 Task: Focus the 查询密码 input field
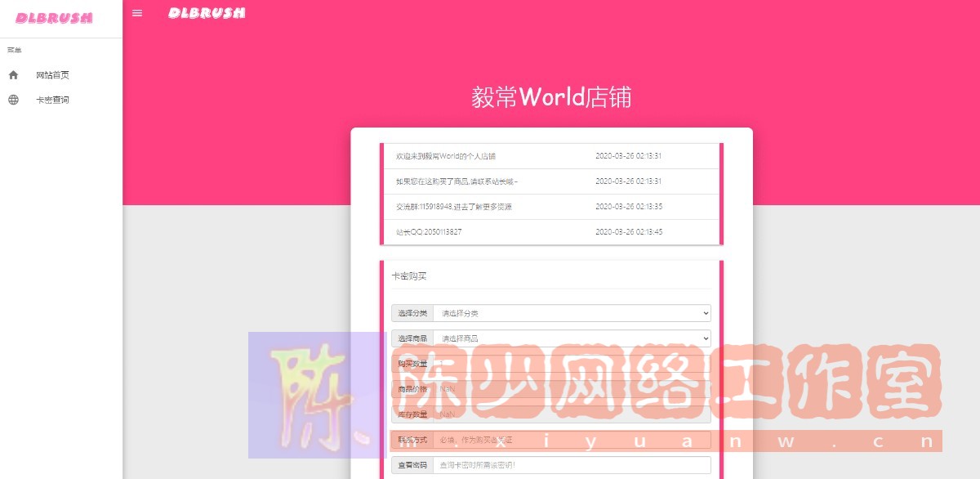point(572,465)
